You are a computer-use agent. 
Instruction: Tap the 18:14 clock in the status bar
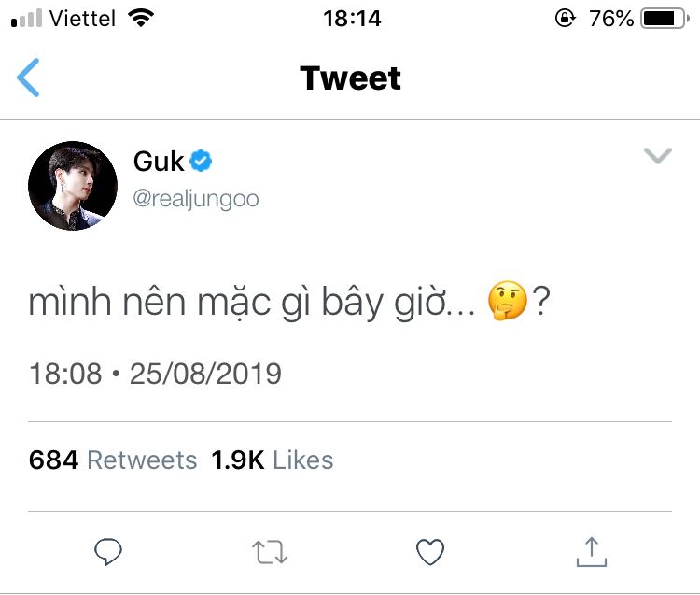351,19
